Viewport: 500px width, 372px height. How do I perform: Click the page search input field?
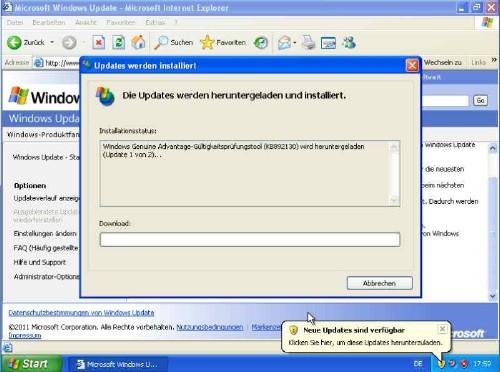[x=445, y=101]
